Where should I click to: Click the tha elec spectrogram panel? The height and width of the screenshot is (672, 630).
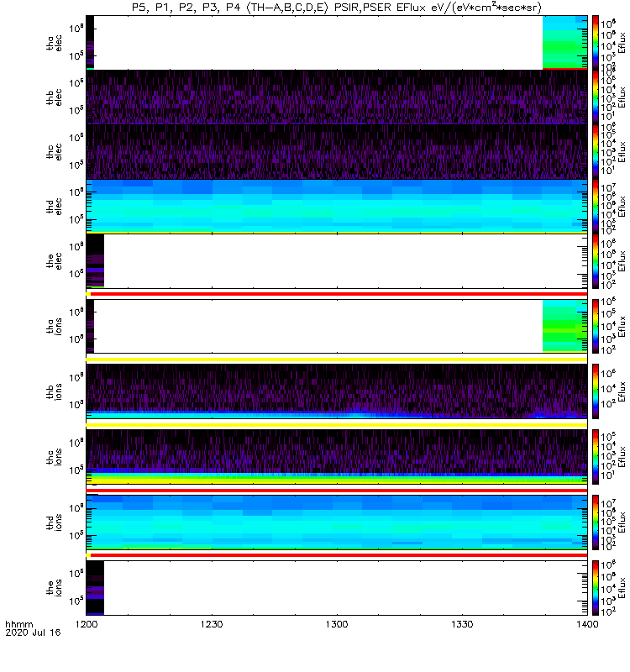click(x=336, y=42)
